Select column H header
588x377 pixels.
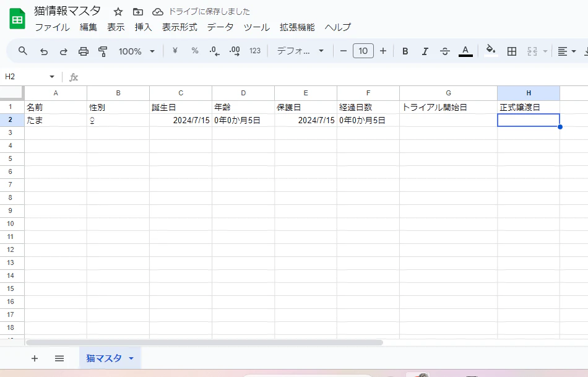point(529,93)
